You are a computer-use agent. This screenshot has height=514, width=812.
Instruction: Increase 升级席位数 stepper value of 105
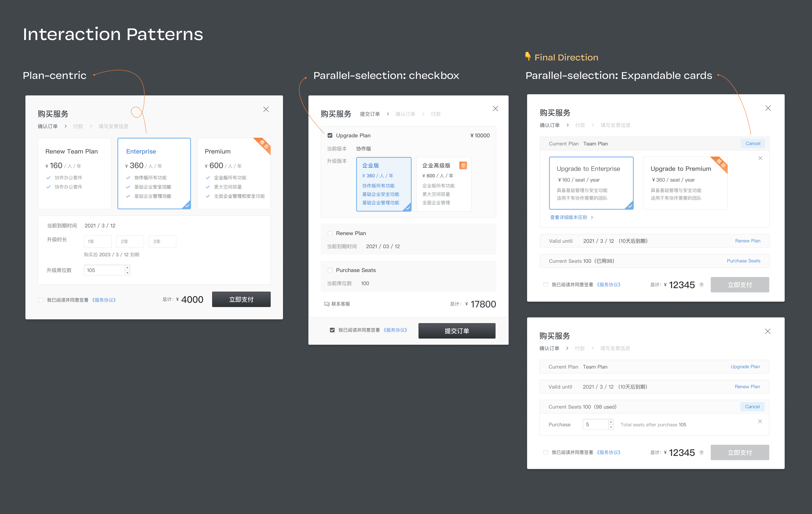[x=127, y=268]
